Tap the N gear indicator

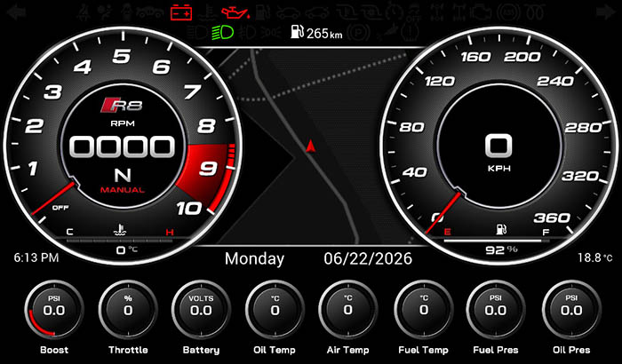(x=123, y=175)
